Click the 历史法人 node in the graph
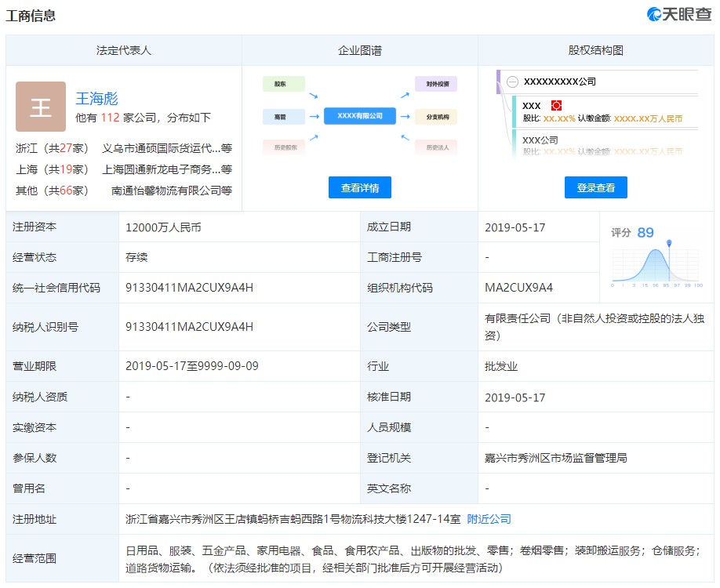The image size is (720, 588). pyautogui.click(x=436, y=147)
